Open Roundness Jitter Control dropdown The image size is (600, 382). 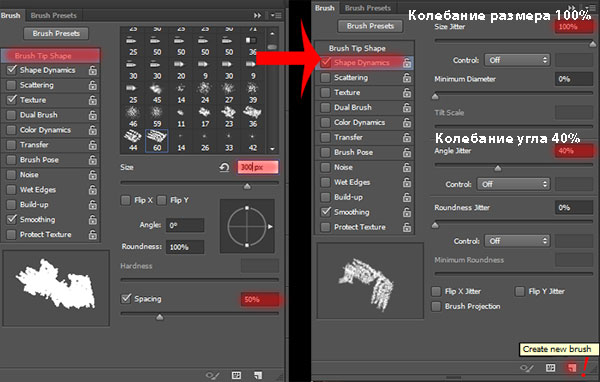click(517, 241)
